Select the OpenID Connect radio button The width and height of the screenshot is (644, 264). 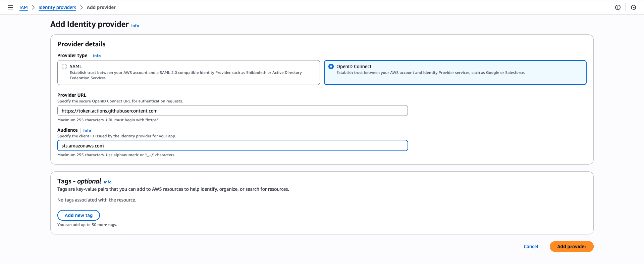click(331, 67)
